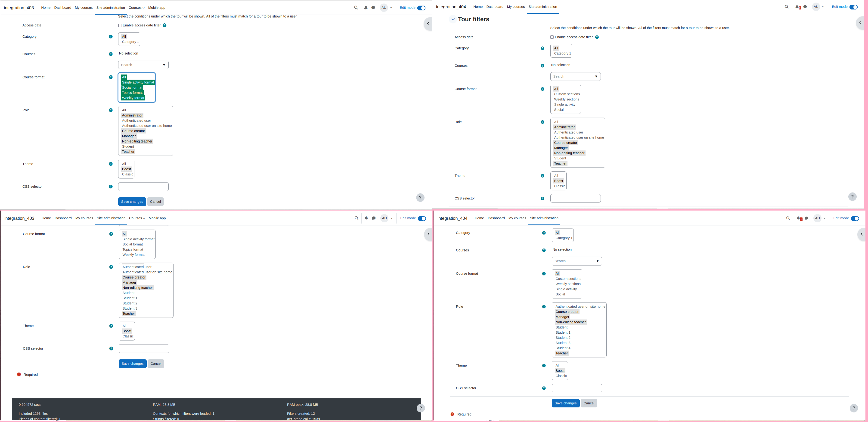Screen dimensions: 868x422
Task: Click Save changes in upper integration_403 window
Action: tap(132, 202)
